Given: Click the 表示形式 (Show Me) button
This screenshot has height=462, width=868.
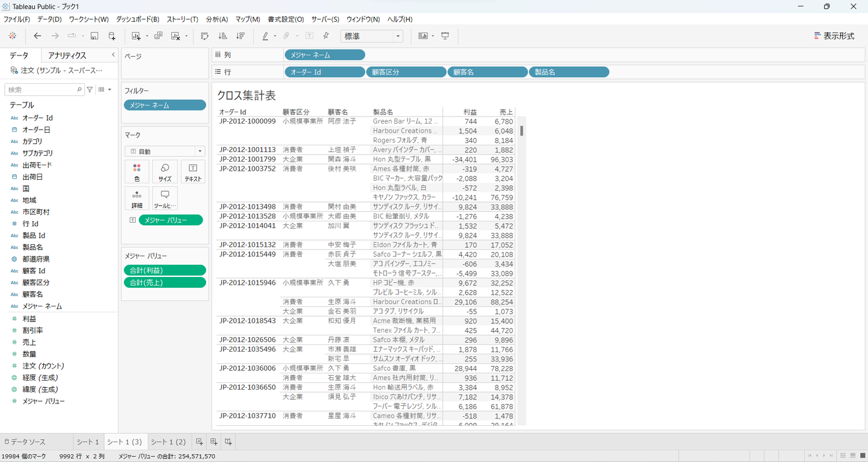Looking at the screenshot, I should tap(834, 36).
